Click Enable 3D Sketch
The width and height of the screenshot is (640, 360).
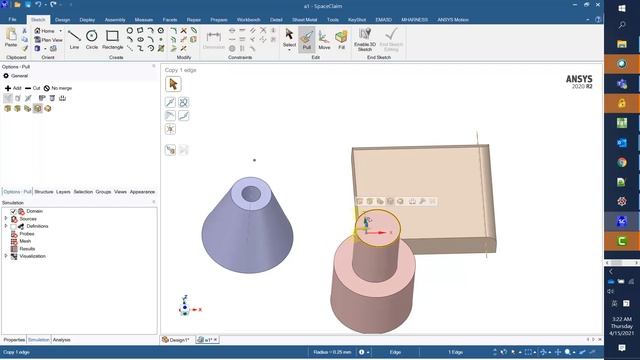point(364,40)
